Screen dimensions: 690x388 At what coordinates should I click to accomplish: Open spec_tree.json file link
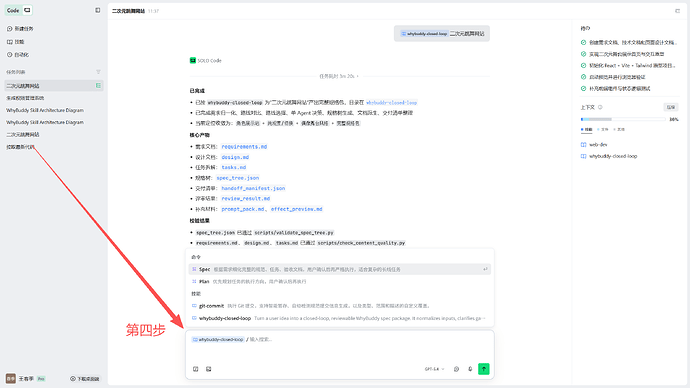(238, 178)
